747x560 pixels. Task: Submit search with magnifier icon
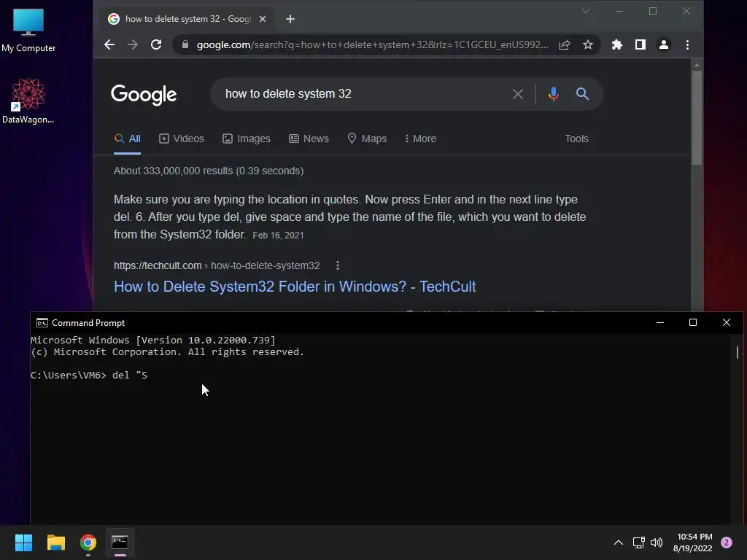582,94
